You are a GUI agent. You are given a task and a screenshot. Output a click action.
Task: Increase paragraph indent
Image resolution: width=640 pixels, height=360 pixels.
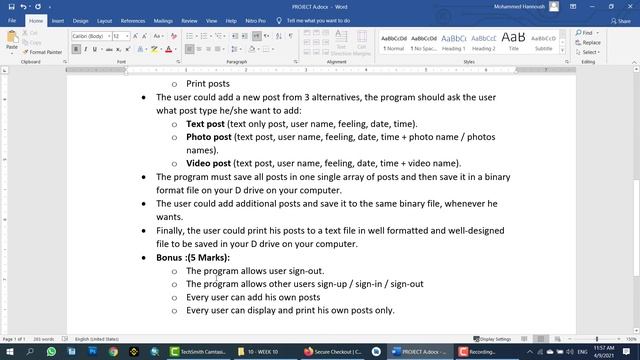pyautogui.click(x=244, y=36)
